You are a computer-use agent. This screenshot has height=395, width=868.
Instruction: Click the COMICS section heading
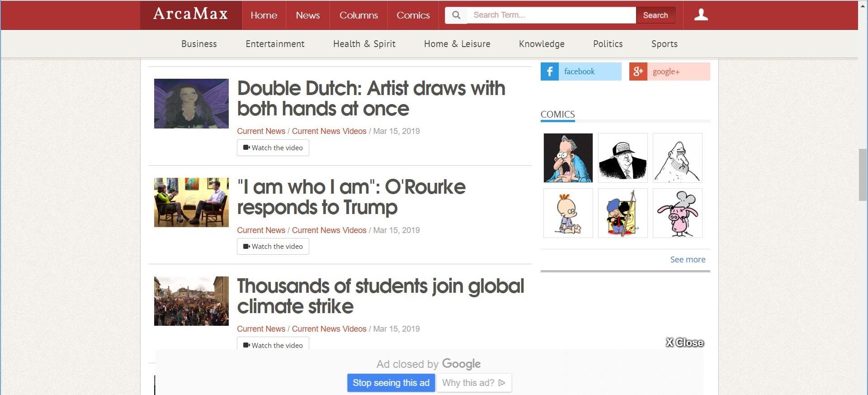click(x=558, y=114)
